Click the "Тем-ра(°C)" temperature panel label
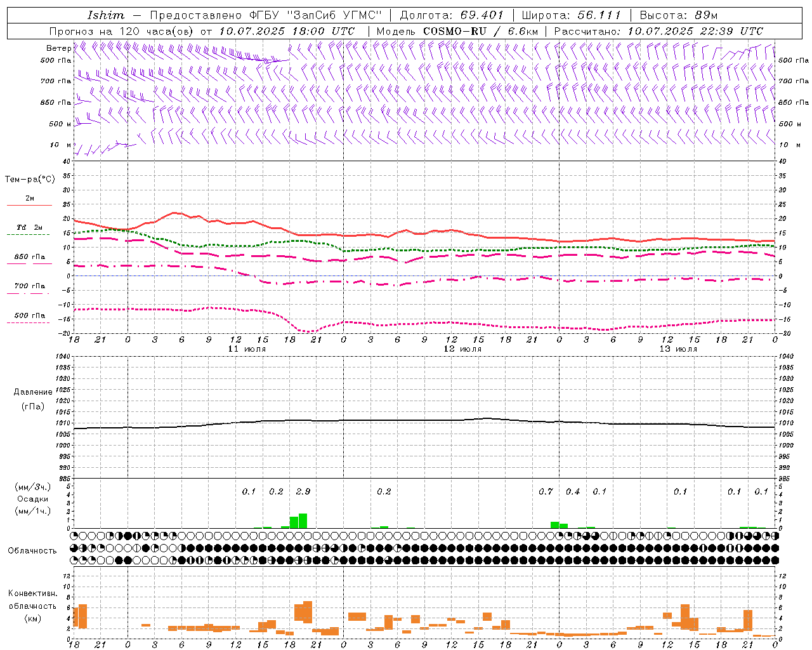The width and height of the screenshot is (812, 650). [x=30, y=180]
